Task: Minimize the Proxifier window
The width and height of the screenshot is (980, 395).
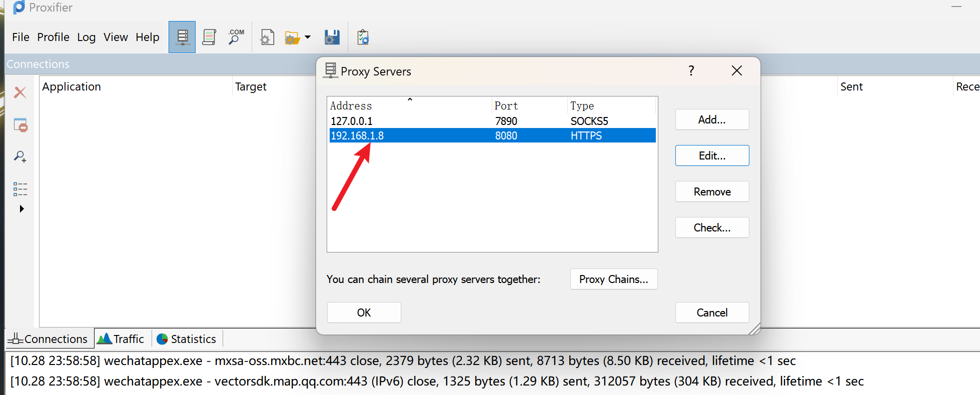Action: coord(956,7)
